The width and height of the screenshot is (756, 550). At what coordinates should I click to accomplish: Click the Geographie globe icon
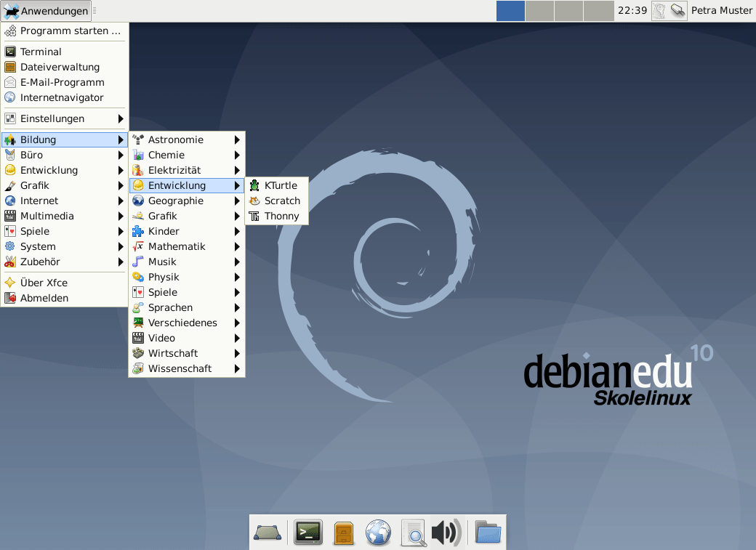(x=138, y=201)
